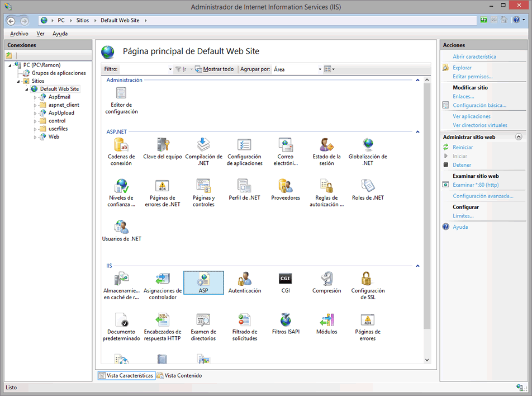Open the Ver menu
This screenshot has width=532, height=396.
tap(40, 34)
